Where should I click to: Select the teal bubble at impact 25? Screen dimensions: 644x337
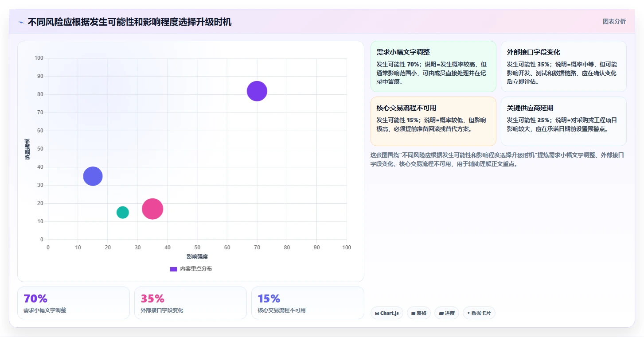click(123, 213)
